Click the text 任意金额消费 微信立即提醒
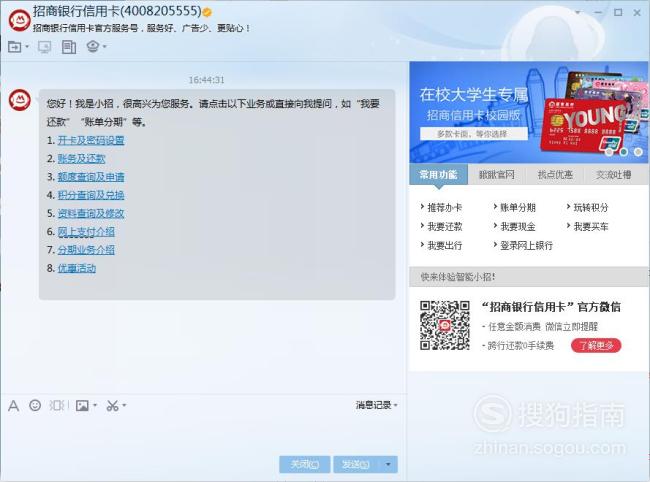The width and height of the screenshot is (650, 482). click(x=543, y=327)
